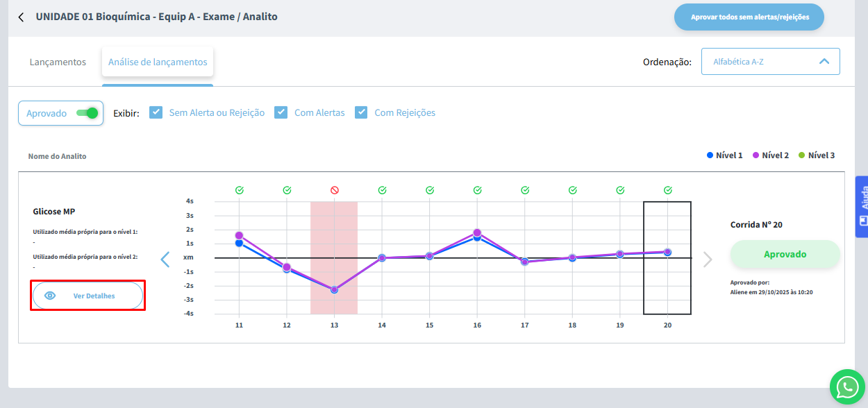The height and width of the screenshot is (408, 868).
Task: Click the green Aprovado status button
Action: (x=785, y=255)
